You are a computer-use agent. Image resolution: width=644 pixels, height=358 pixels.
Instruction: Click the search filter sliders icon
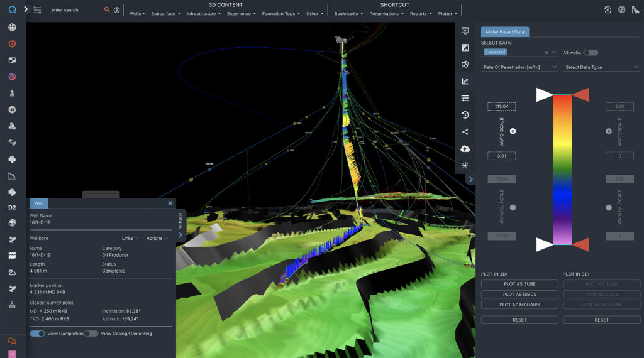(37, 10)
